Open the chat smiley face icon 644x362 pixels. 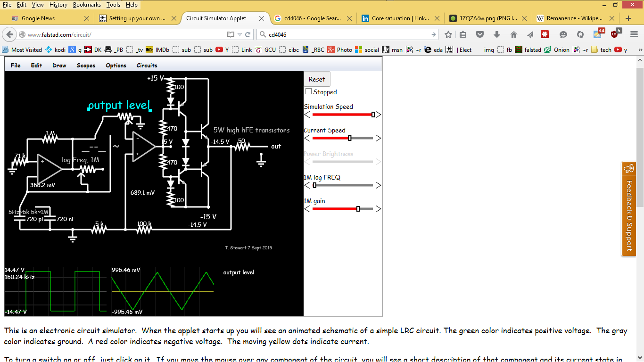[563, 34]
